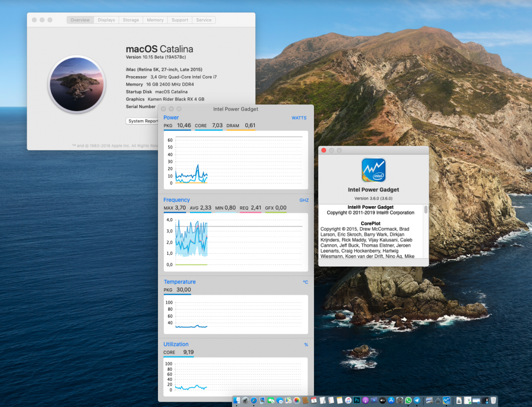Image resolution: width=532 pixels, height=407 pixels.
Task: Click the Processor 3,4 GHz line
Action: pyautogui.click(x=171, y=77)
